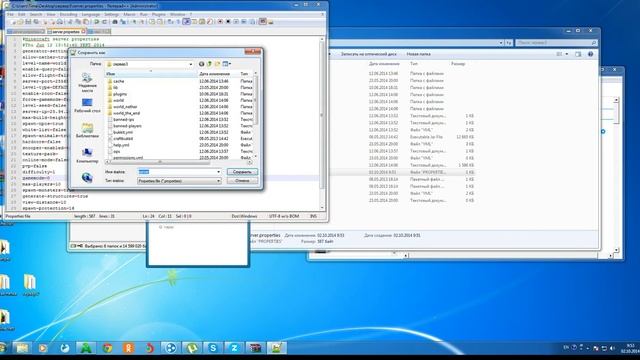Click the Cut icon in Notepad++ toolbar
Screen dimensions: 640x360
(70, 22)
